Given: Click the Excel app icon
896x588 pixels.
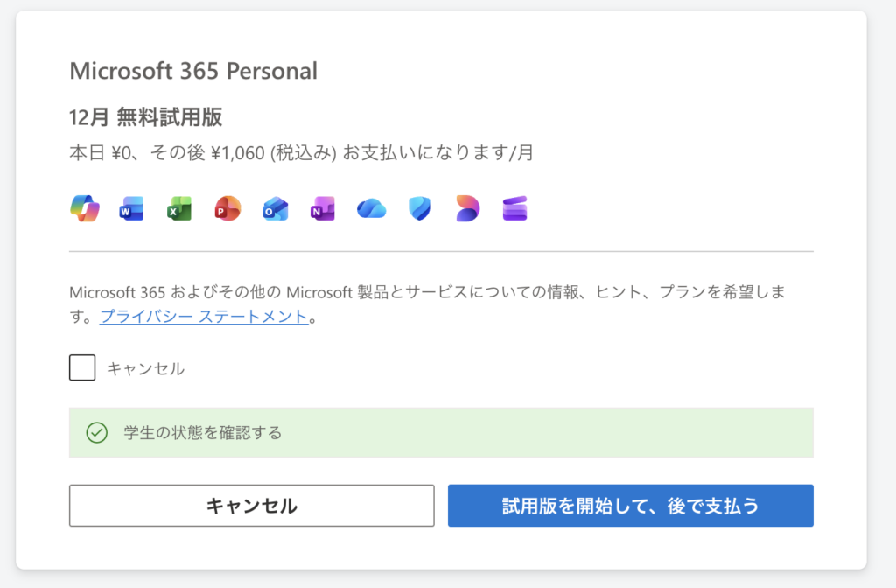Looking at the screenshot, I should point(179,208).
